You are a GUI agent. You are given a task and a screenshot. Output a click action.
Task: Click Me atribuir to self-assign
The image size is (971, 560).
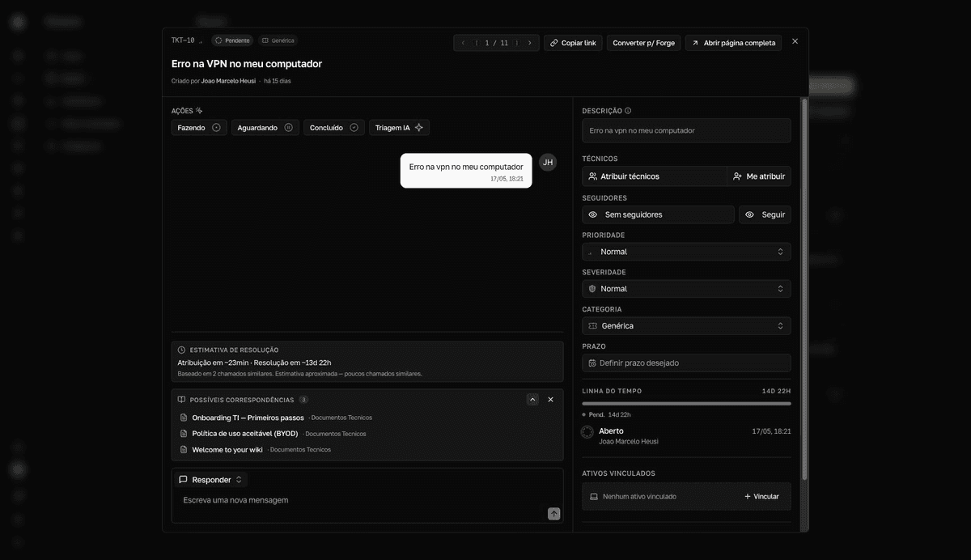(759, 176)
